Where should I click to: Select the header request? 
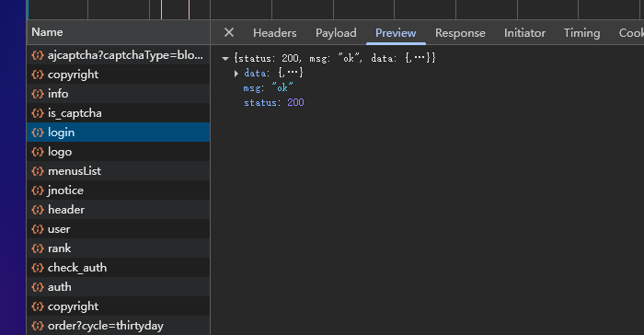click(x=119, y=210)
